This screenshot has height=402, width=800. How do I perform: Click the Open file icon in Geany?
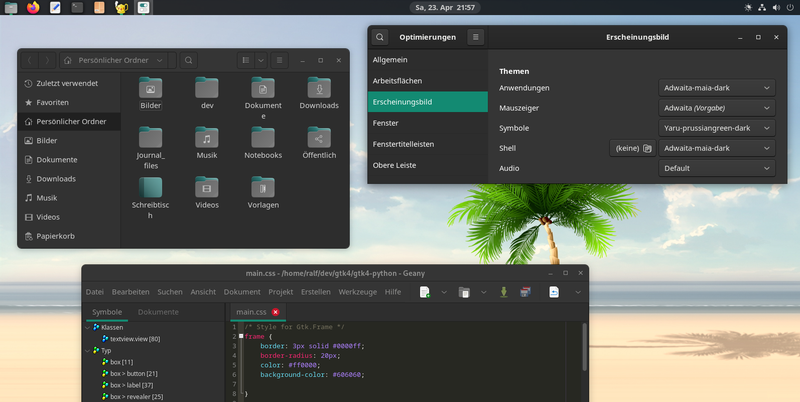(x=464, y=292)
